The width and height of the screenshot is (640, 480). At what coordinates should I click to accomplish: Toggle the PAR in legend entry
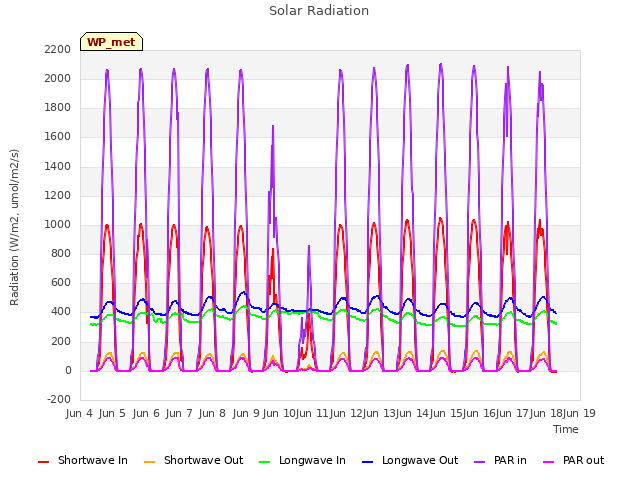click(x=500, y=460)
